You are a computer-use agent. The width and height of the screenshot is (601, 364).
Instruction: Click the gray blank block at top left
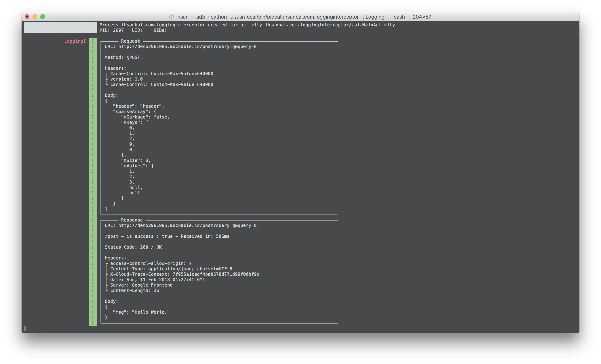[x=60, y=27]
